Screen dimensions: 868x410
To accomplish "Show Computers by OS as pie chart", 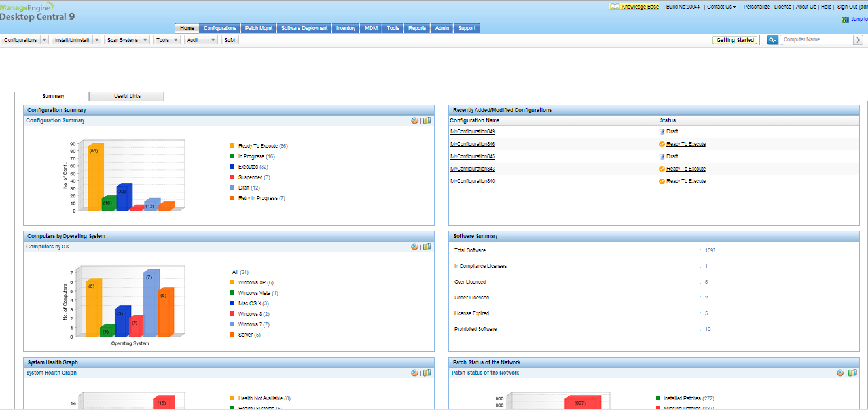I will point(414,247).
